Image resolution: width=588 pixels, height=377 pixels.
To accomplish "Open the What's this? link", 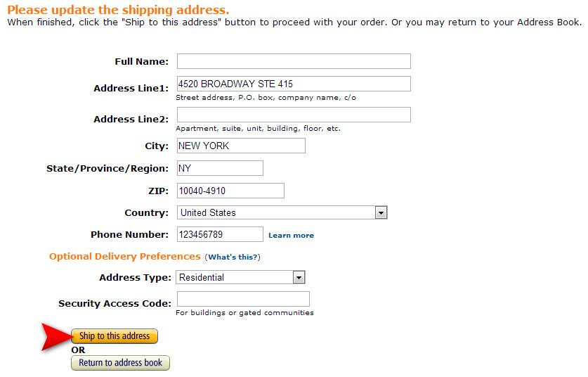I will [x=233, y=257].
